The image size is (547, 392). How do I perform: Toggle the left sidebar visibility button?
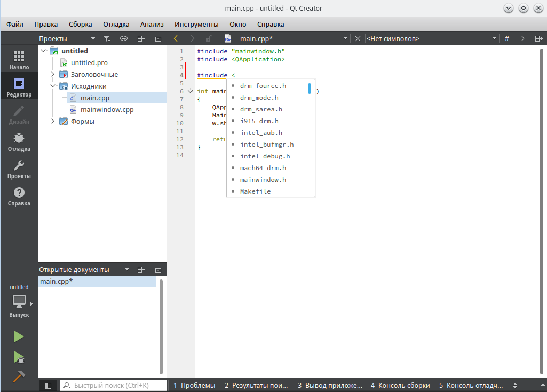(x=48, y=385)
